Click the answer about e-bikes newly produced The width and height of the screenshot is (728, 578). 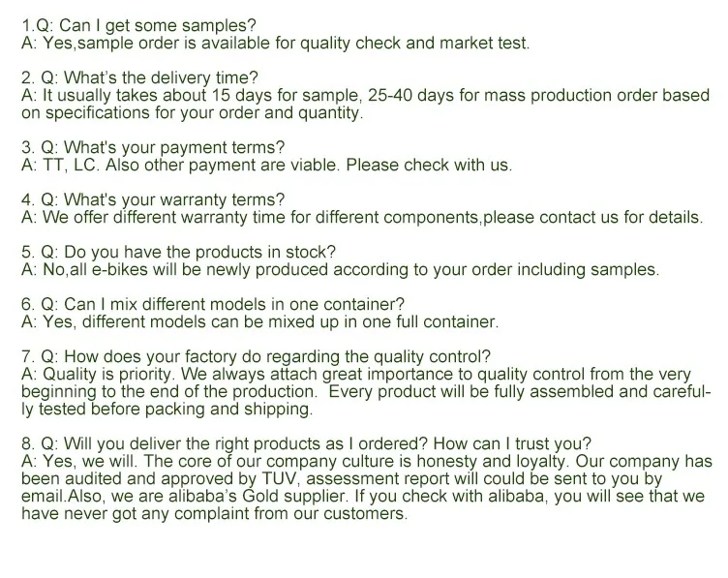point(340,270)
